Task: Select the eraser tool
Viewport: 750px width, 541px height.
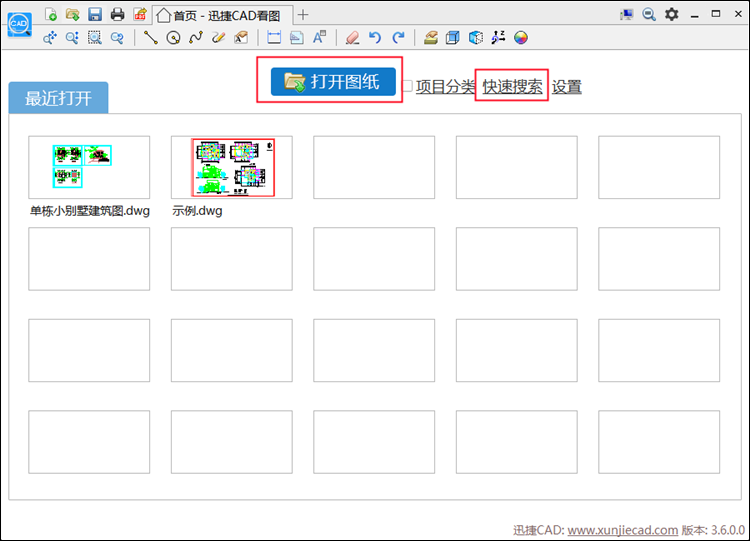Action: tap(353, 37)
